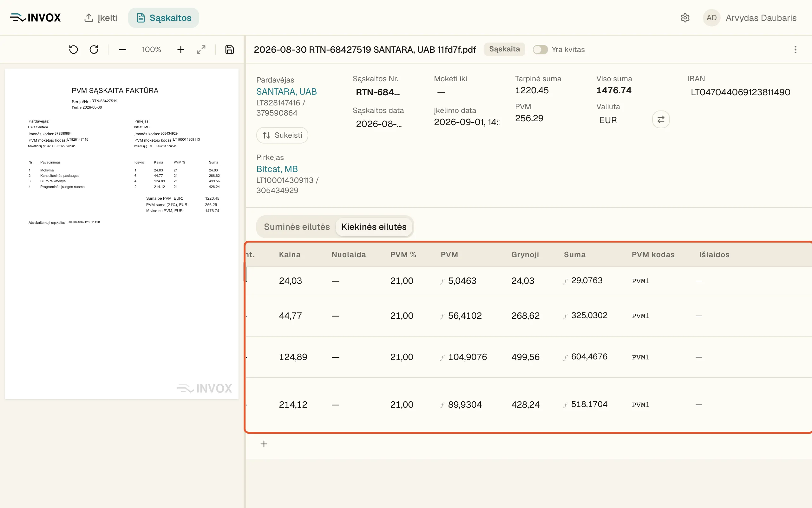Click PVM1 code in the 214,12 row
This screenshot has height=508, width=812.
[x=640, y=405]
